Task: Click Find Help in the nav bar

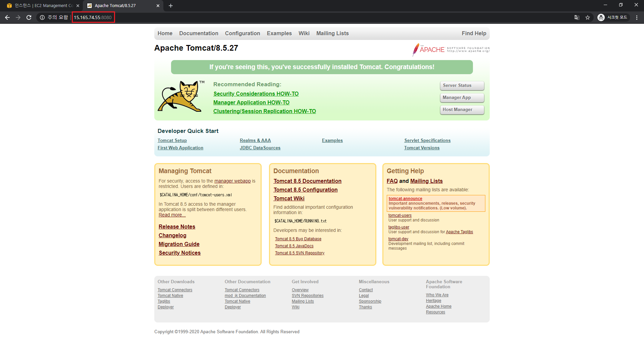Action: pos(474,33)
